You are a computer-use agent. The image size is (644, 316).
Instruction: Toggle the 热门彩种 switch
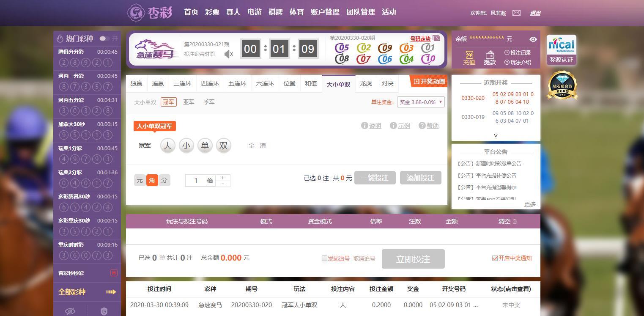[x=104, y=38]
